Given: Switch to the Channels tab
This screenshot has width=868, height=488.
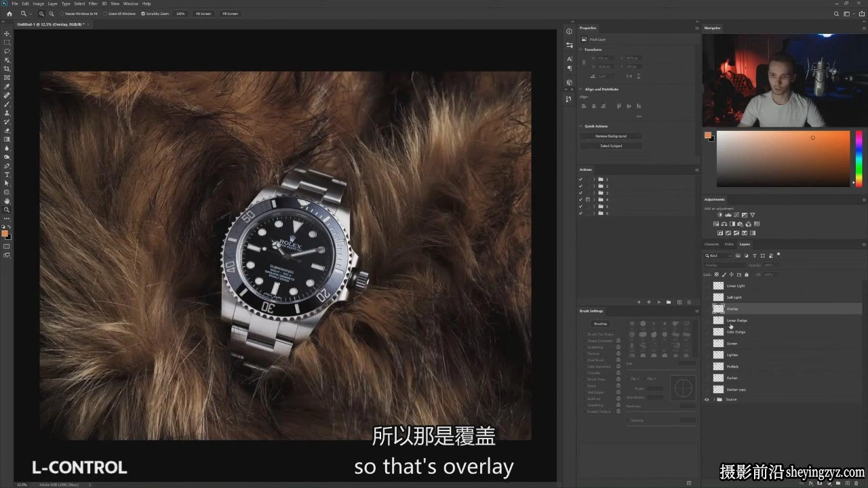Looking at the screenshot, I should (711, 244).
